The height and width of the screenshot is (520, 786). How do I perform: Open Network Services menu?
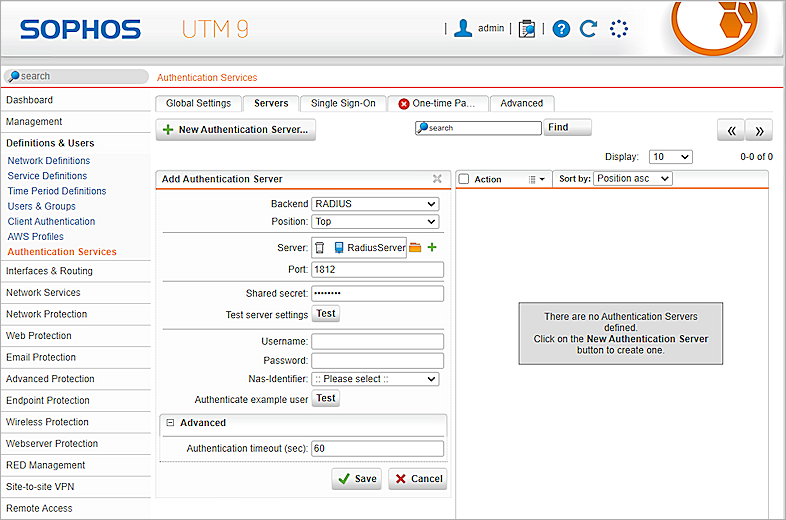point(43,292)
